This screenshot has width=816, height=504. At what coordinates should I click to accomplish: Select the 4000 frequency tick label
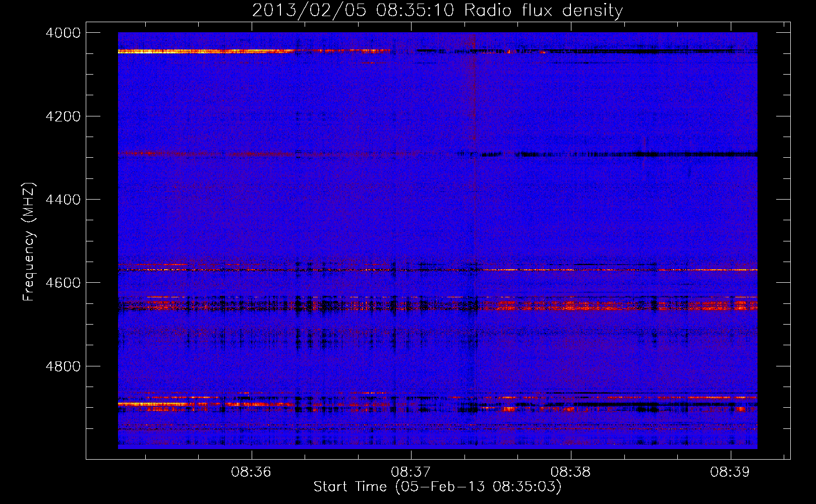[x=63, y=33]
